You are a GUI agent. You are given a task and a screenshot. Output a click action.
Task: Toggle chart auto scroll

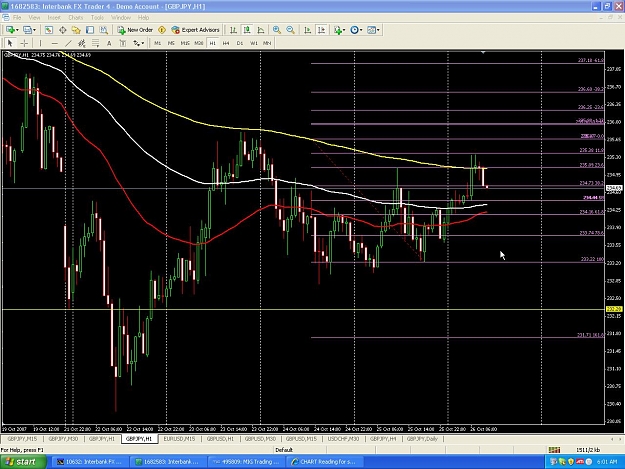(x=307, y=30)
